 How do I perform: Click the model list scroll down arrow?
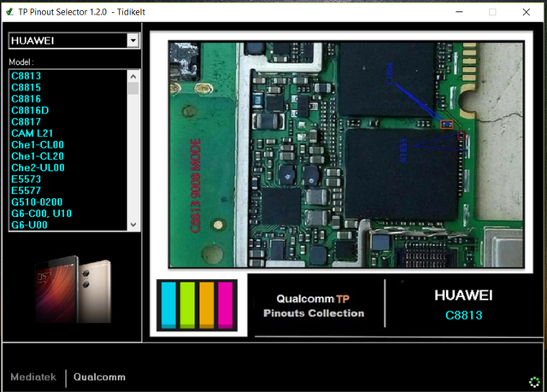133,225
